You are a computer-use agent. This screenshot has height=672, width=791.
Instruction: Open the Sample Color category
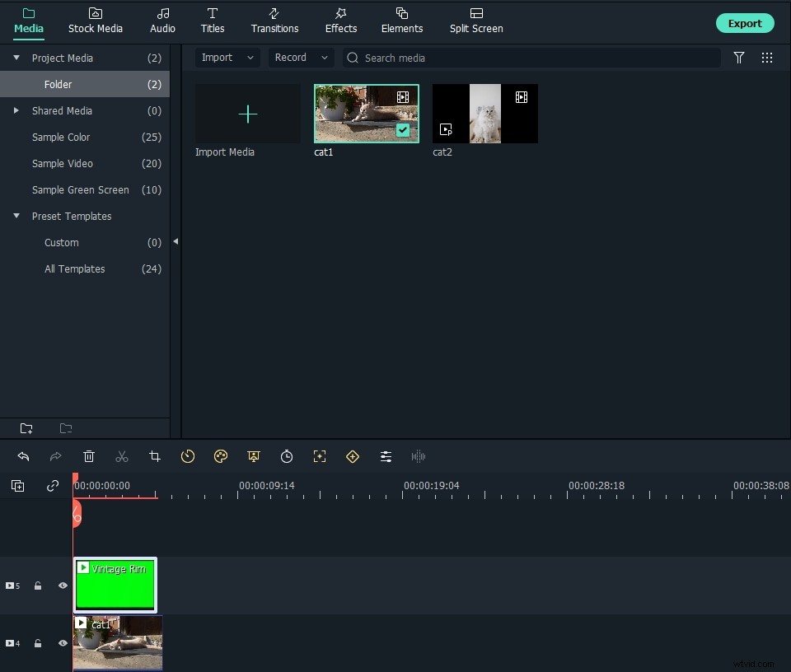click(63, 137)
